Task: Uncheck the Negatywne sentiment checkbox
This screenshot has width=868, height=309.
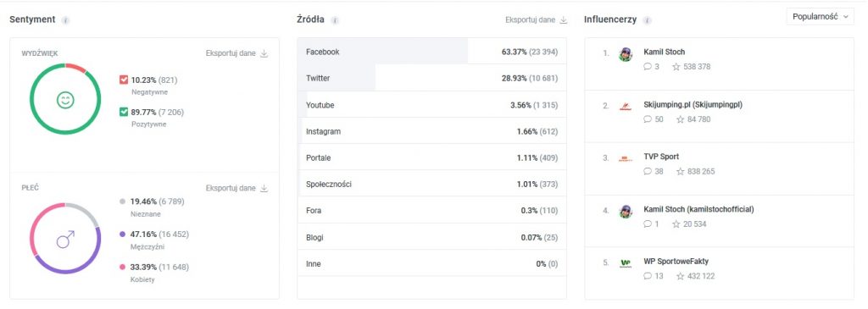Action: pos(124,80)
